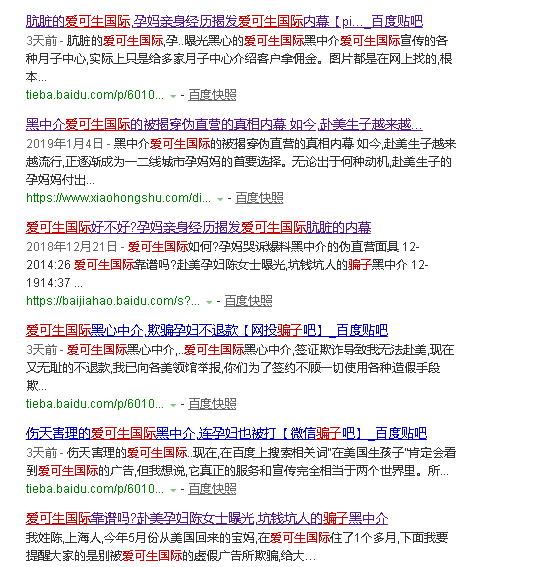This screenshot has height=567, width=542.
Task: Click the tieba.baidu.com URL under 黑心中介 result
Action: [x=95, y=404]
